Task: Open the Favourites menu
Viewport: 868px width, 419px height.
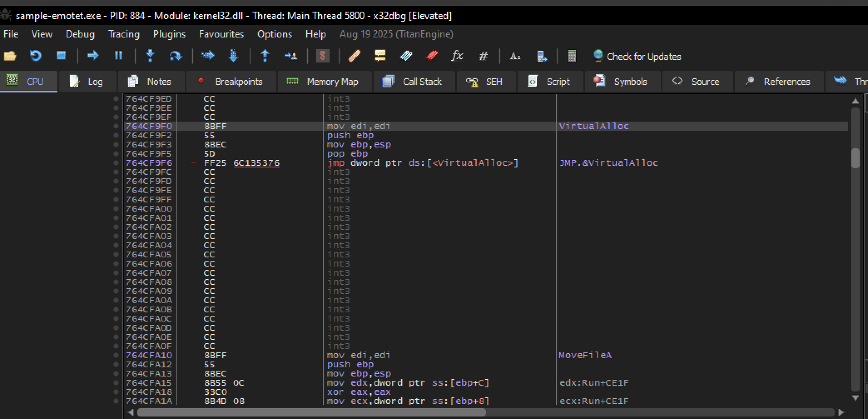Action: point(221,34)
